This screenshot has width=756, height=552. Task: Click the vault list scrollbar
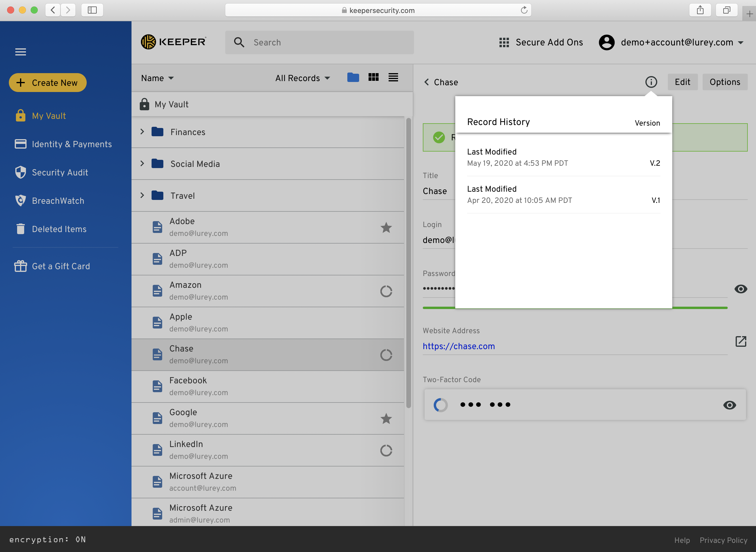click(408, 263)
